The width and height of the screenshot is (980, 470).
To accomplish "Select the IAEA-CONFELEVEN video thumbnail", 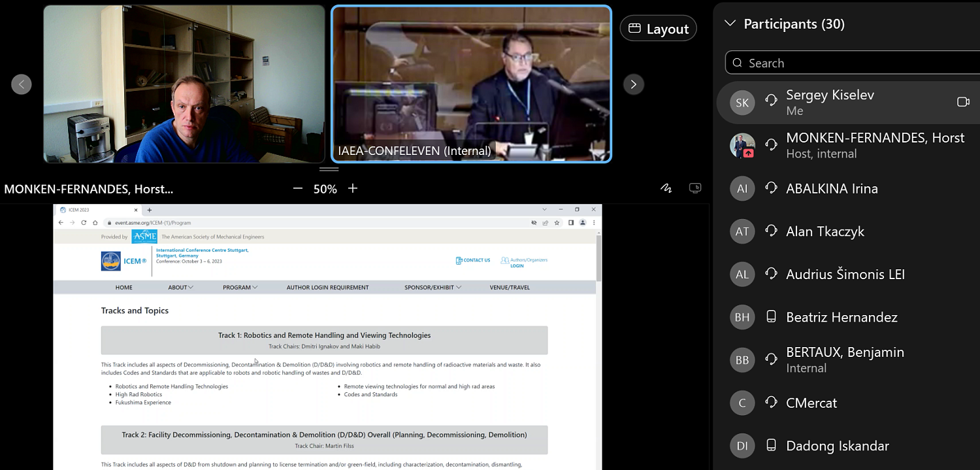I will pyautogui.click(x=471, y=84).
